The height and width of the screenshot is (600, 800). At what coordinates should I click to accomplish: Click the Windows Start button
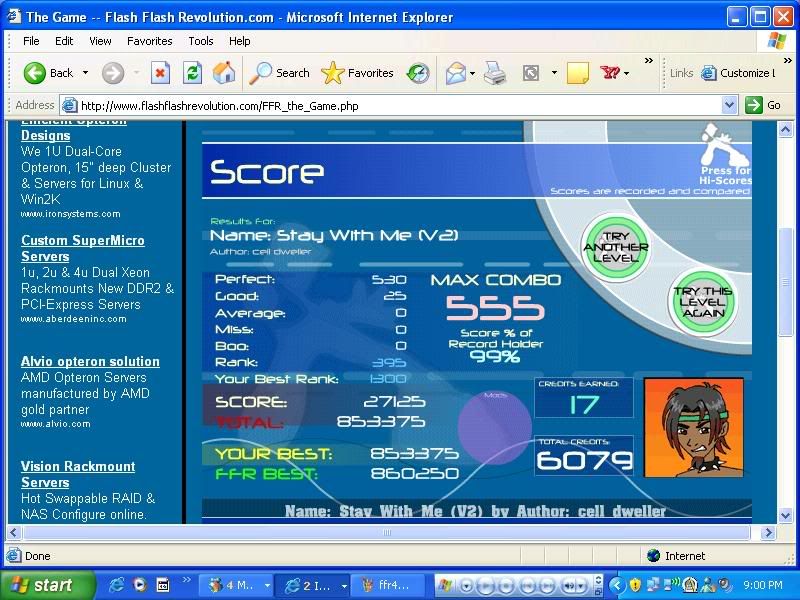pos(47,585)
